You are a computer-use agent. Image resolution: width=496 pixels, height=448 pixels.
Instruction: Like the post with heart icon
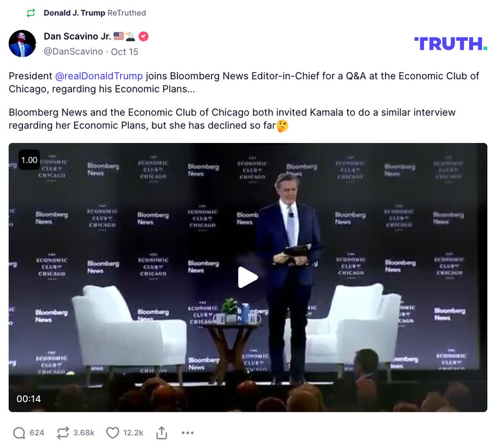click(x=112, y=433)
